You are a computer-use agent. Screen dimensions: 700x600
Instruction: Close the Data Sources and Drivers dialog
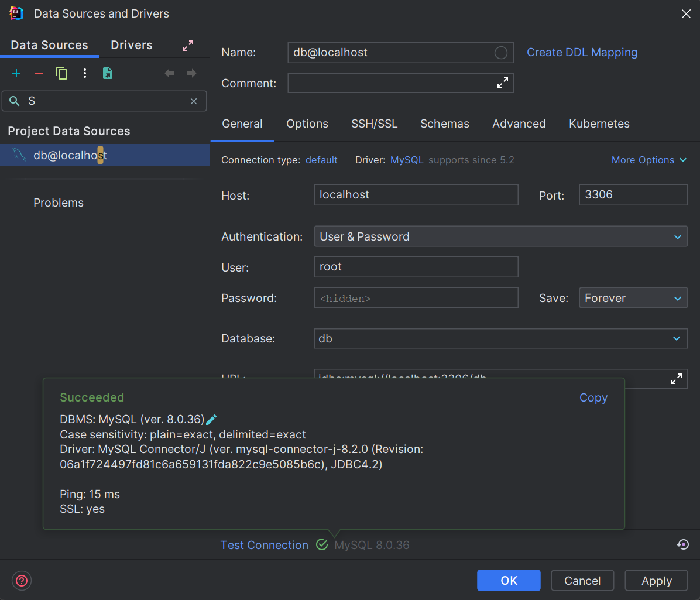(686, 14)
